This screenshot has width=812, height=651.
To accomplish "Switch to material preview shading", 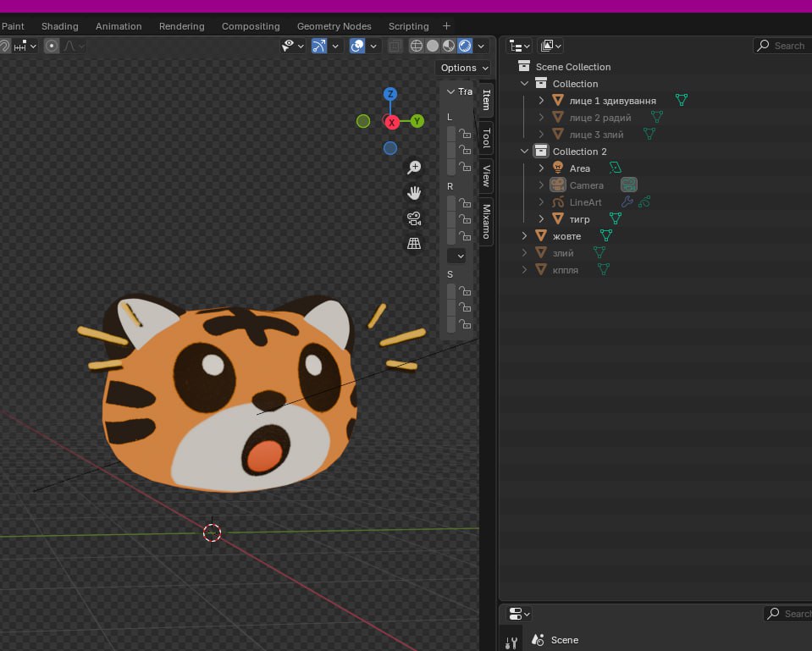I will point(449,46).
